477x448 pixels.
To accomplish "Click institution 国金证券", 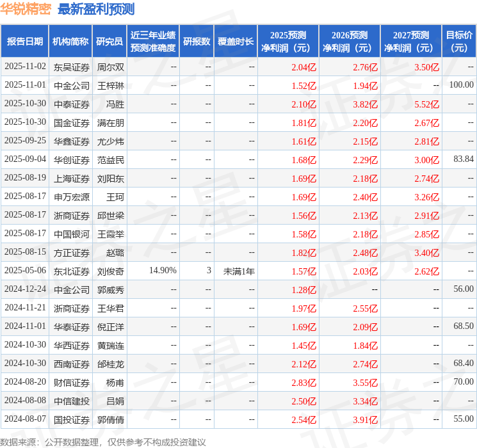I will click(72, 123).
